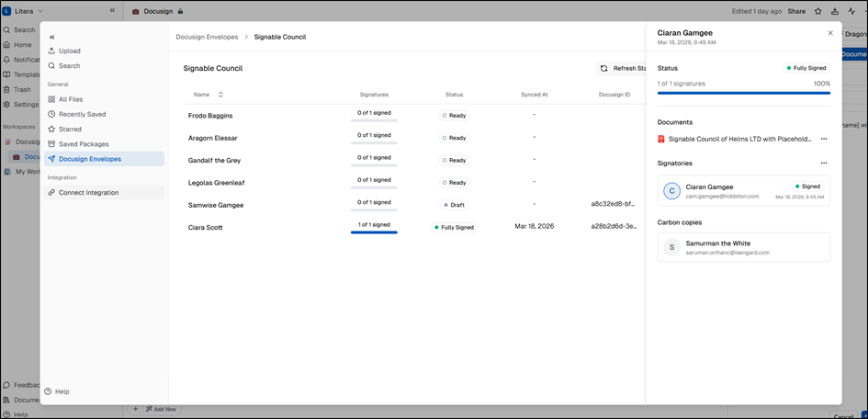Screen dimensions: 868x419
Task: Click the 100% status progress bar
Action: coord(743,93)
